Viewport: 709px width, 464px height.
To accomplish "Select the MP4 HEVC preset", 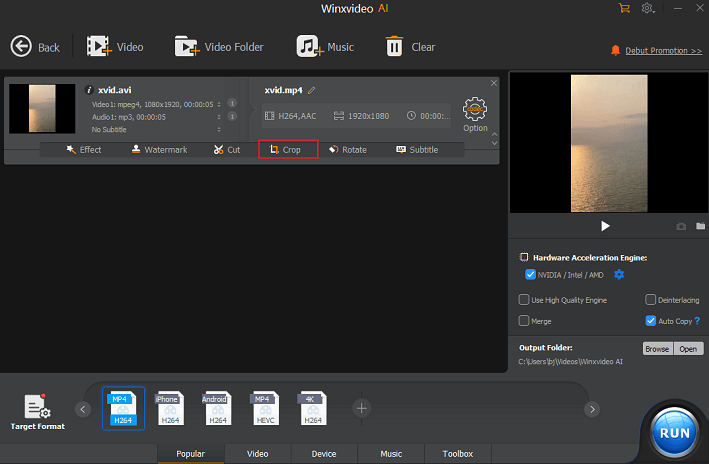I will [265, 408].
